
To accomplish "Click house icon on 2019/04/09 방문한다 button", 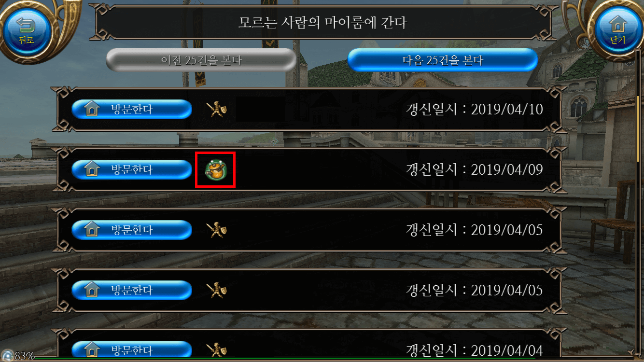I will (92, 169).
